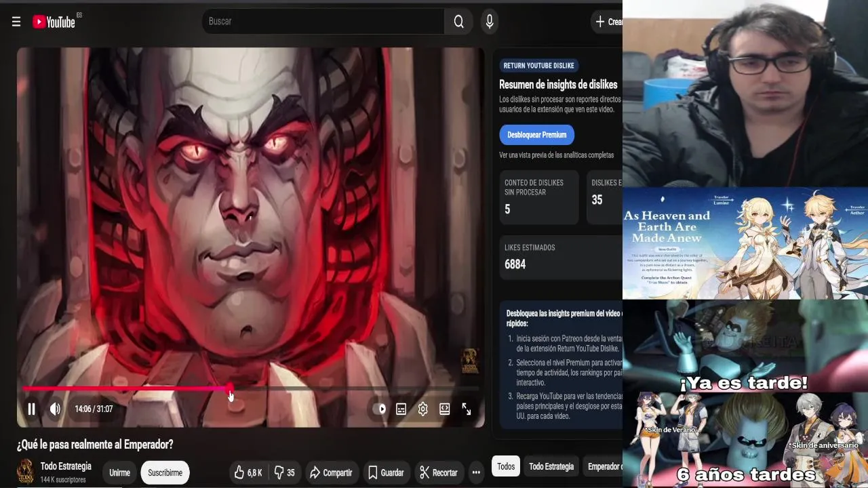Click the Unirme membership button
This screenshot has height=488, width=868.
[120, 472]
